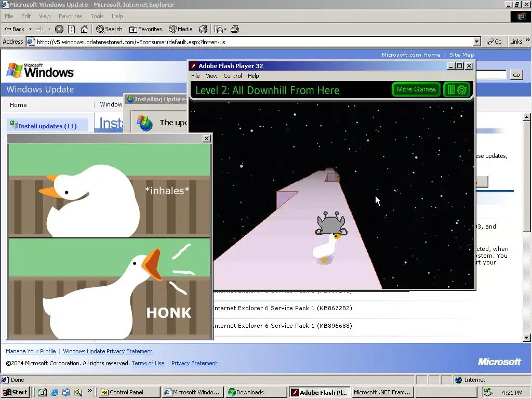Click the Site Map link
The image size is (532, 399).
462,55
